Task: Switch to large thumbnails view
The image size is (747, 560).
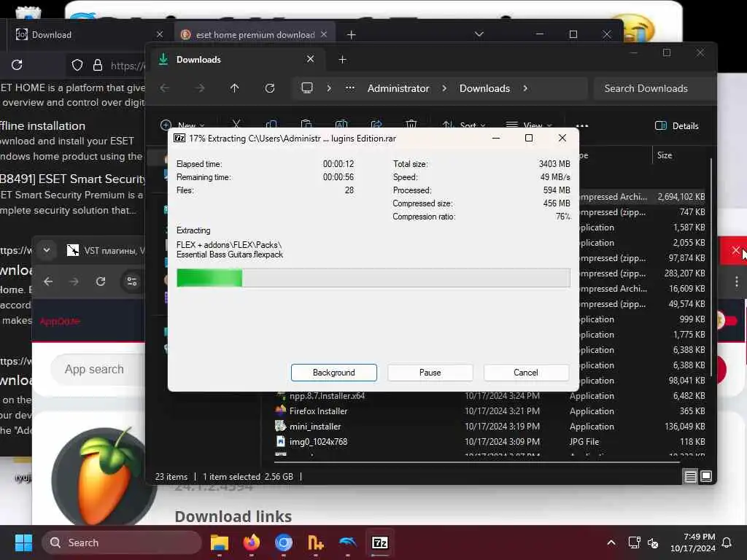Action: (706, 476)
